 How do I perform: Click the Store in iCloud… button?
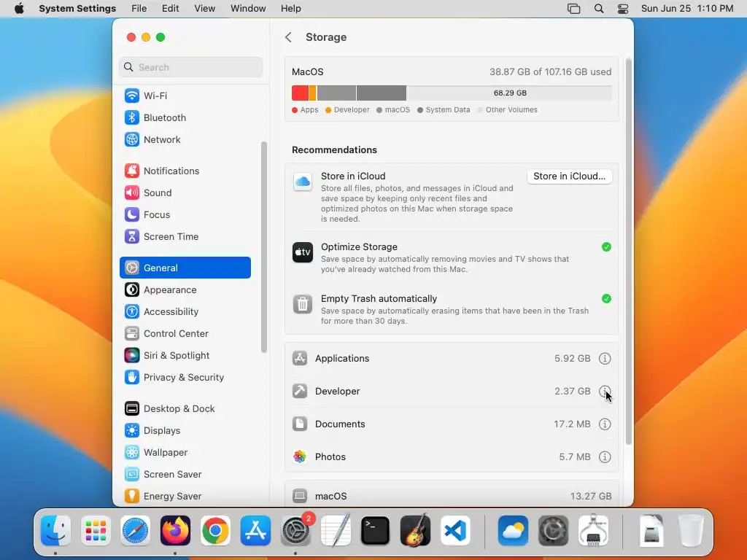[569, 176]
